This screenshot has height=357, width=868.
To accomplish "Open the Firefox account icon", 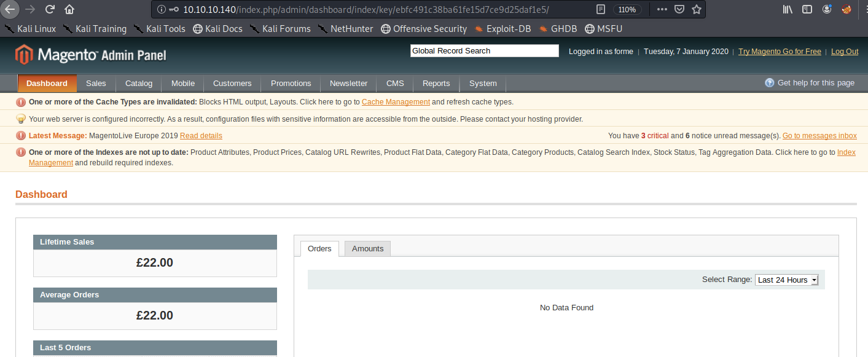I will tap(827, 9).
